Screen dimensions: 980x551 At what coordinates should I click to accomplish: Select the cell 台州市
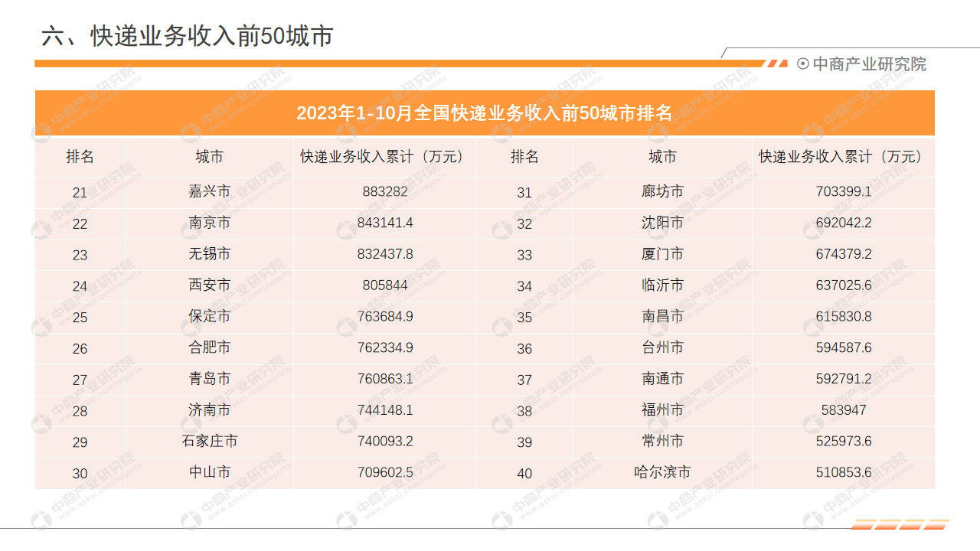pos(663,347)
